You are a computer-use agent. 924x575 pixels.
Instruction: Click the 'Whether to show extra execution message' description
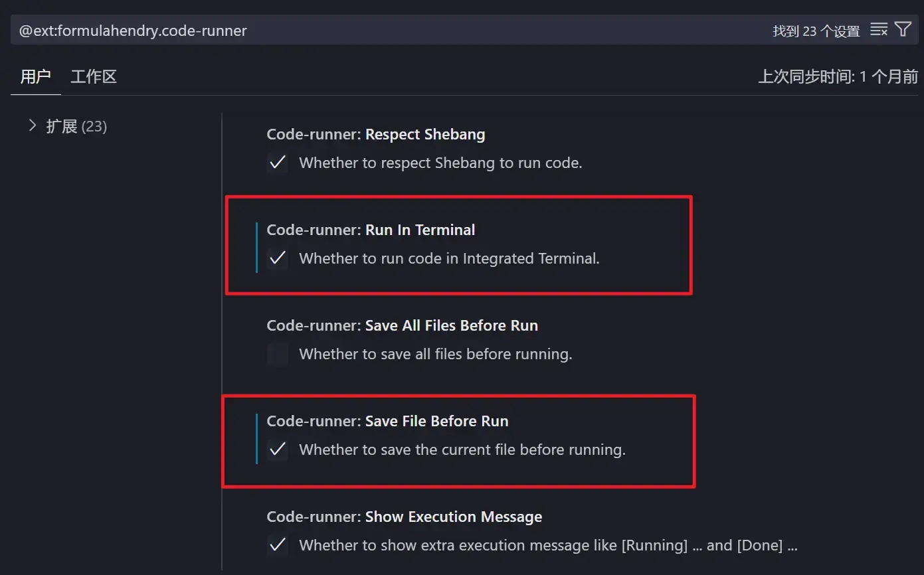click(548, 545)
